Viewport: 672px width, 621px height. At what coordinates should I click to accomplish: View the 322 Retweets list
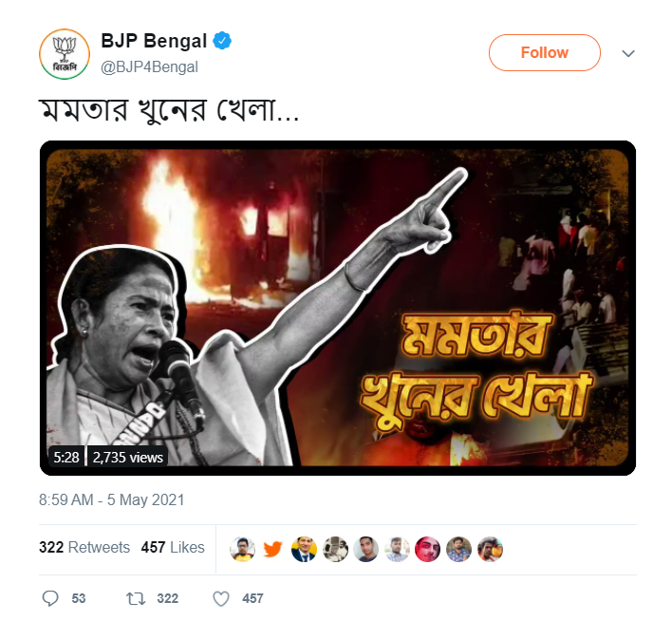[84, 548]
